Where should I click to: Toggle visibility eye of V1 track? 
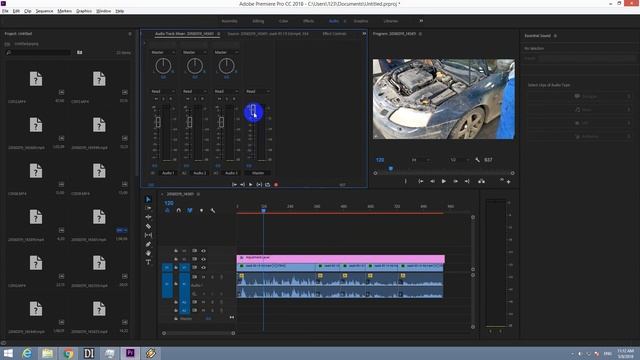coord(203,268)
